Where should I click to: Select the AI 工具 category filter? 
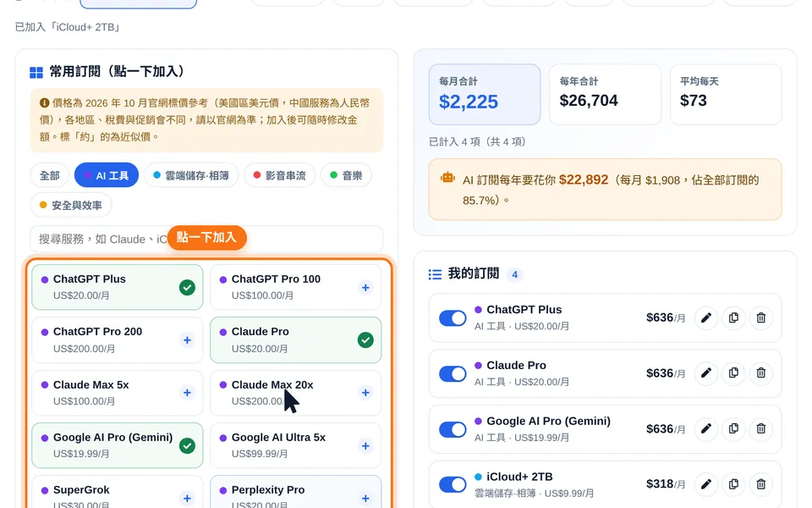tap(107, 175)
